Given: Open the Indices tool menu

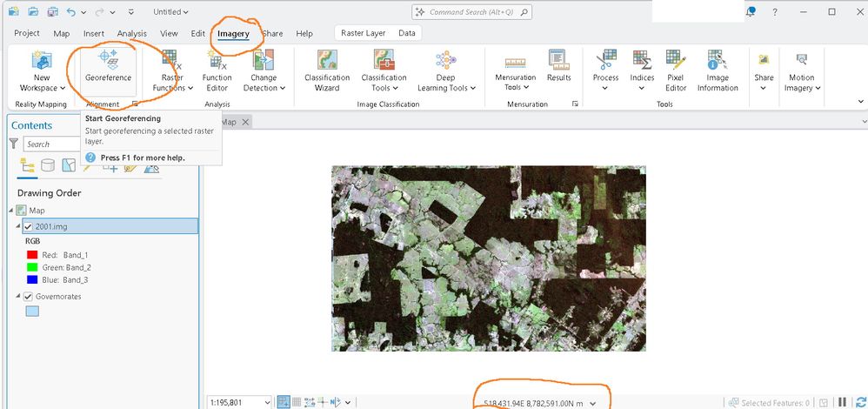Looking at the screenshot, I should pos(642,71).
